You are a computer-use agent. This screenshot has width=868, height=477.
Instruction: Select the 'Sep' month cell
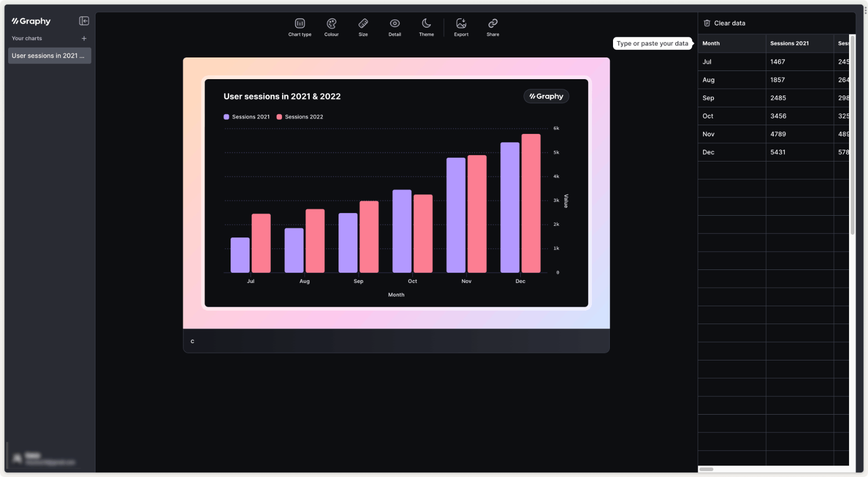pos(732,98)
